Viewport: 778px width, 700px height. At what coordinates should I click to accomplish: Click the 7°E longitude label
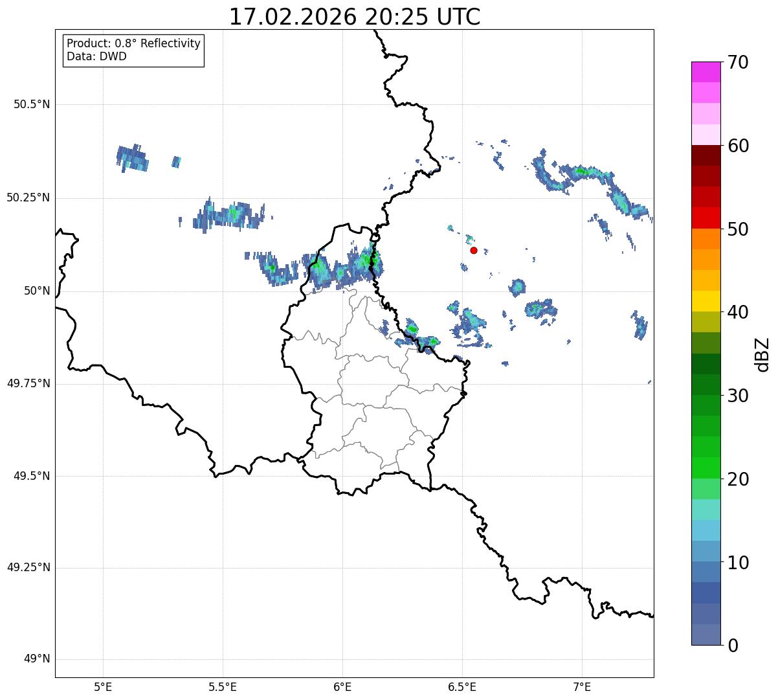(582, 686)
